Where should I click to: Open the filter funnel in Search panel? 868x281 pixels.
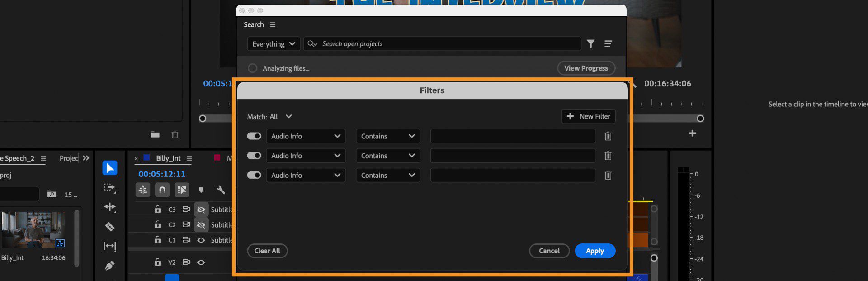(x=590, y=44)
